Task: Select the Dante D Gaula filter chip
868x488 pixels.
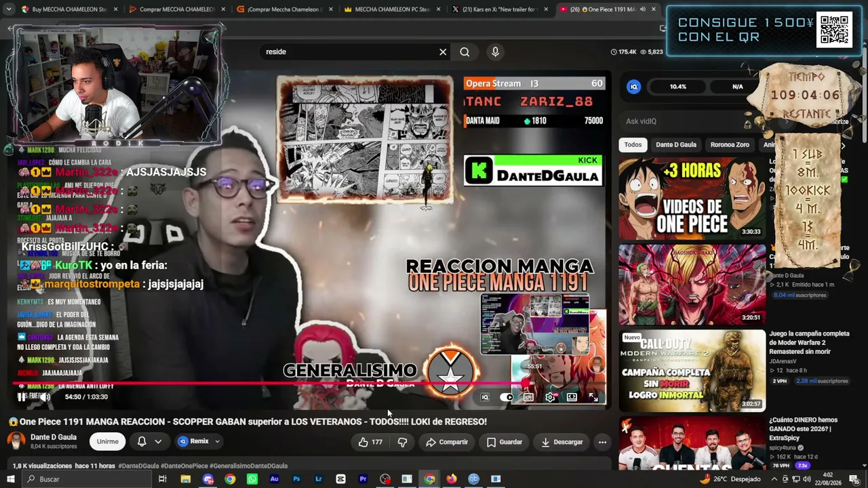Action: (676, 144)
